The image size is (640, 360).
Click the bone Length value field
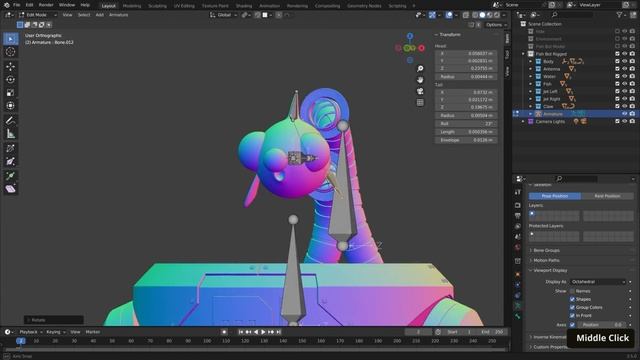click(466, 132)
